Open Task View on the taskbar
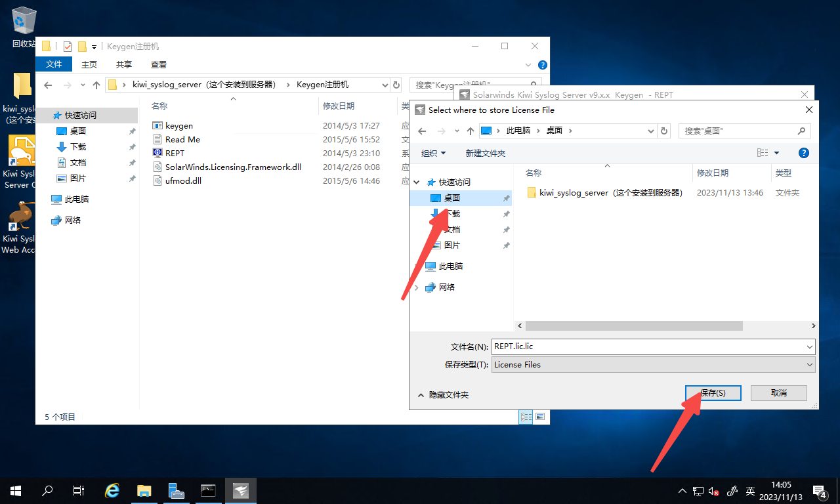 point(79,490)
